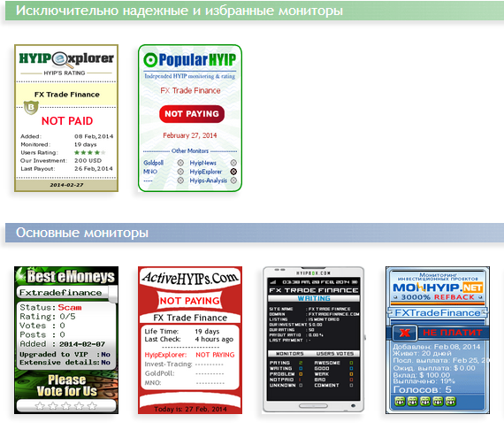Click the ActiveHYIPs.Com logo
Viewport: 504px width, 430px height.
coord(190,278)
